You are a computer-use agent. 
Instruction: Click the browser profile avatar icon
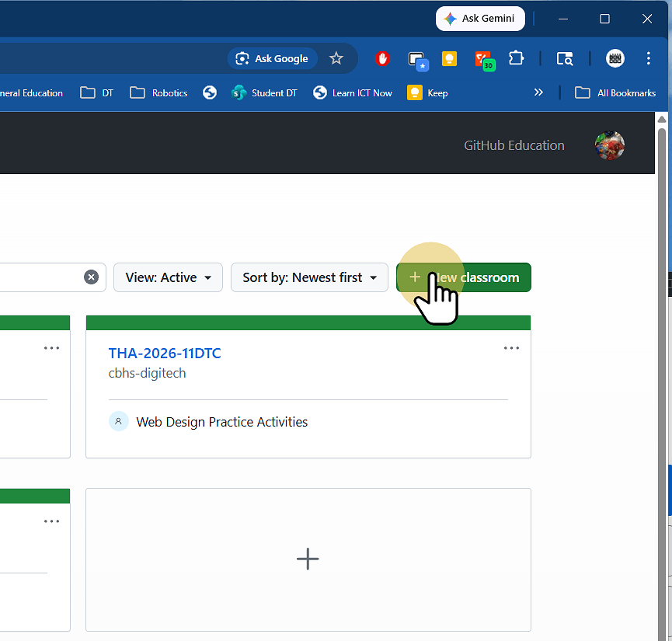point(615,58)
